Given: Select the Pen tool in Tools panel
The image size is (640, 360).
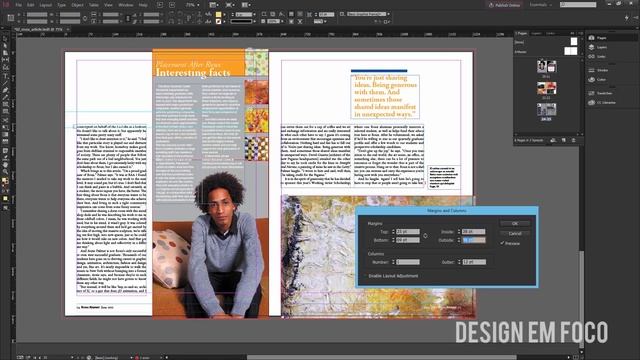Looking at the screenshot, I should 5,90.
